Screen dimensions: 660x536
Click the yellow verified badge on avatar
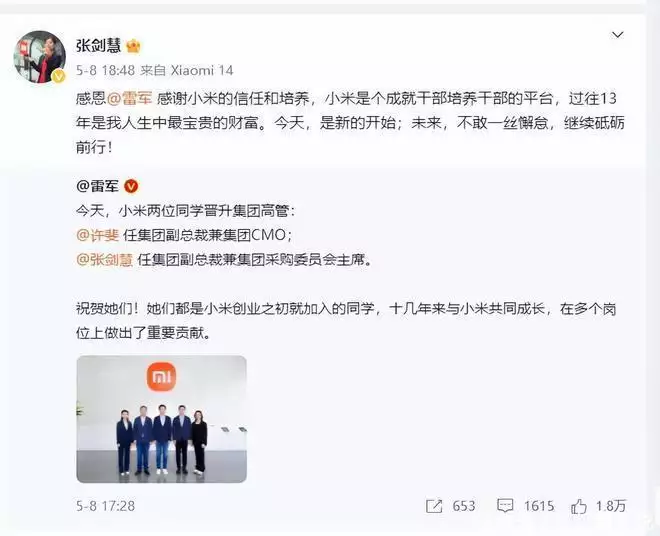[x=58, y=76]
